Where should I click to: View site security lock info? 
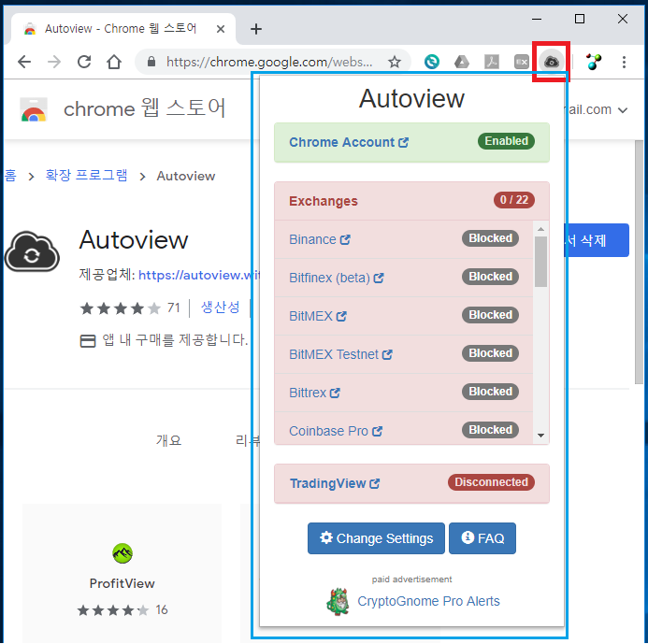[151, 62]
